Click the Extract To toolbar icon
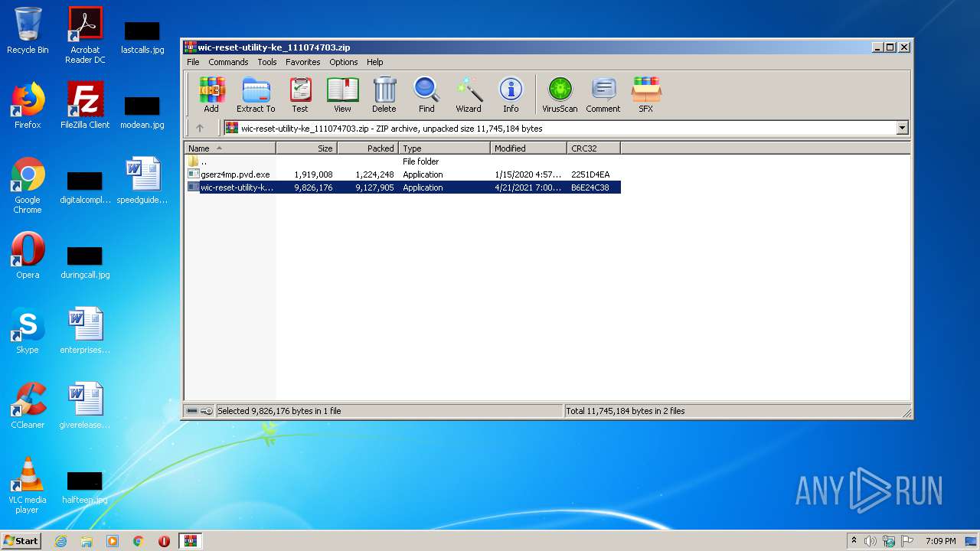Viewport: 980px width, 551px height. click(256, 95)
